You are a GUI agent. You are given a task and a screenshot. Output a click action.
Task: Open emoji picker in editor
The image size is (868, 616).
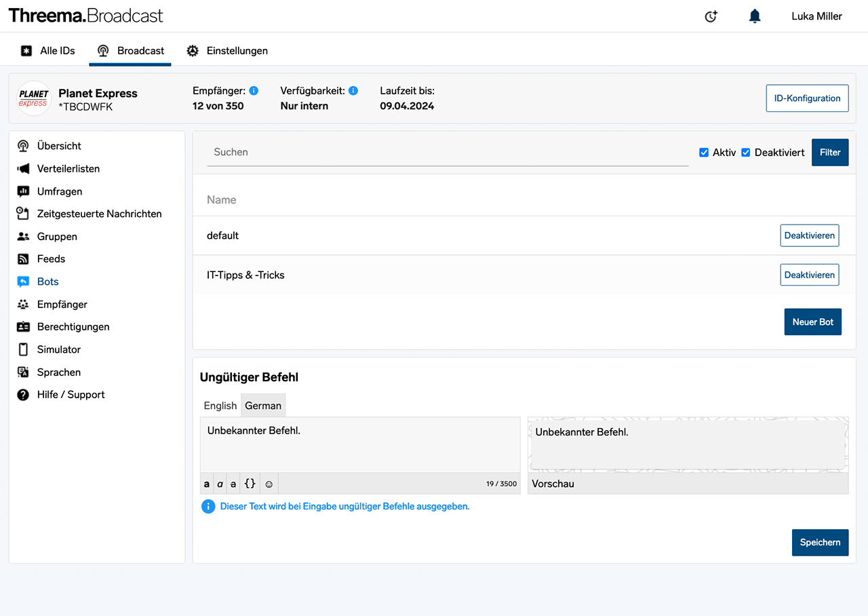pos(269,484)
